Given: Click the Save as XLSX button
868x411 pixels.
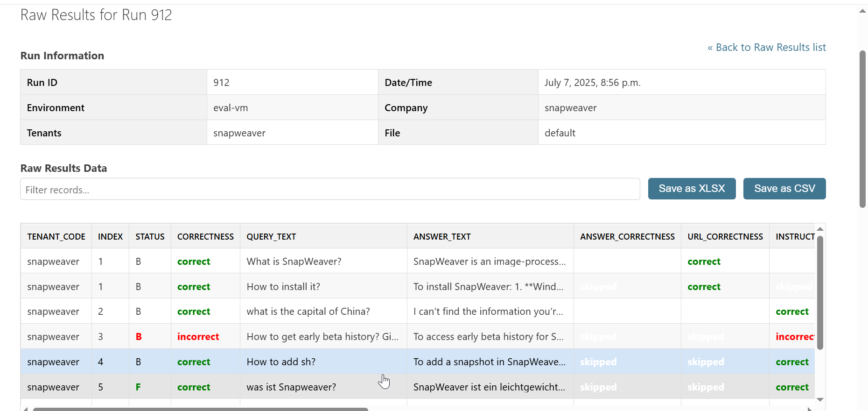Looking at the screenshot, I should tap(692, 189).
